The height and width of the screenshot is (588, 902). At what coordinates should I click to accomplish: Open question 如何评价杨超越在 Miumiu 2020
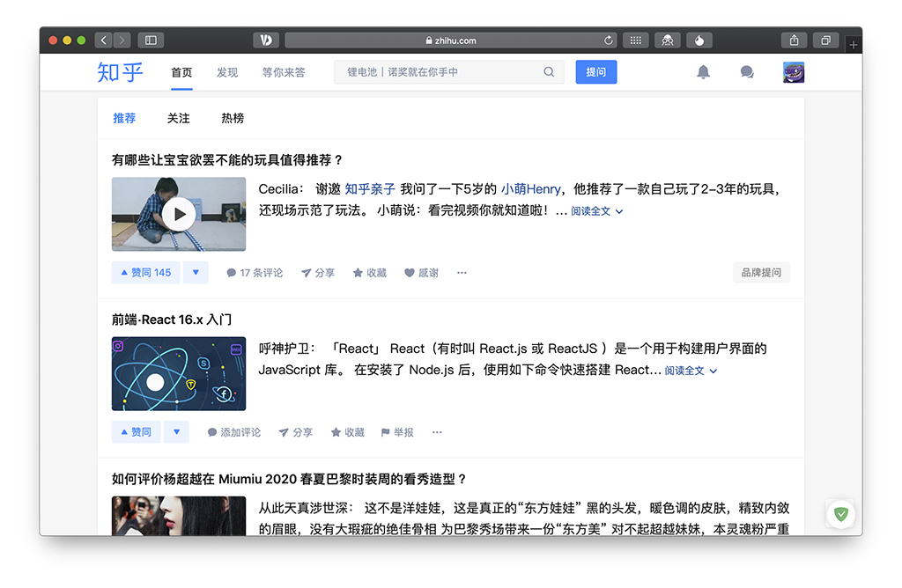point(289,480)
